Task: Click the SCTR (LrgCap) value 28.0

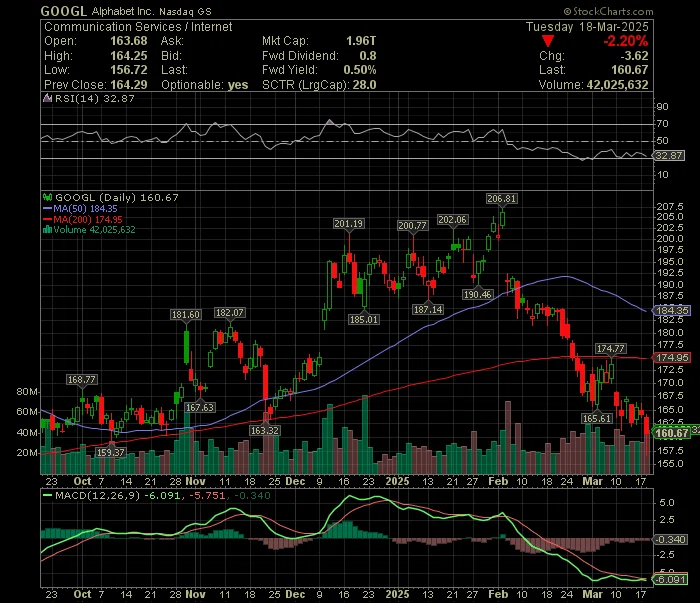Action: [364, 84]
